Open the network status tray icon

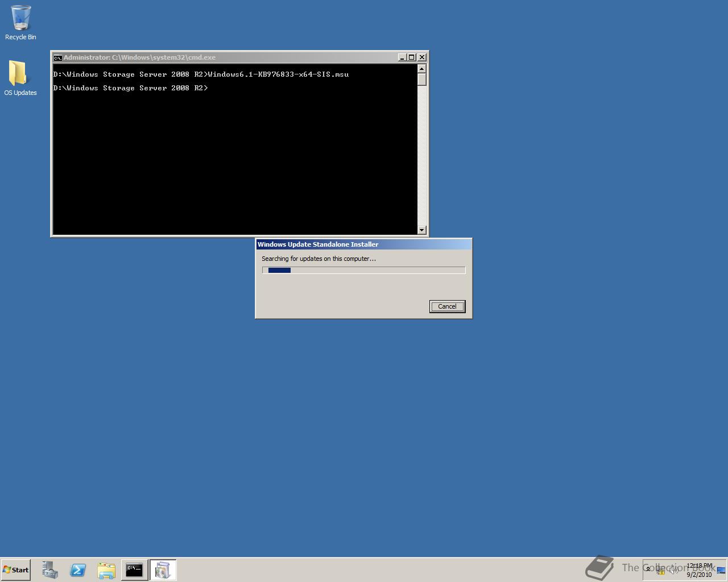click(x=660, y=570)
